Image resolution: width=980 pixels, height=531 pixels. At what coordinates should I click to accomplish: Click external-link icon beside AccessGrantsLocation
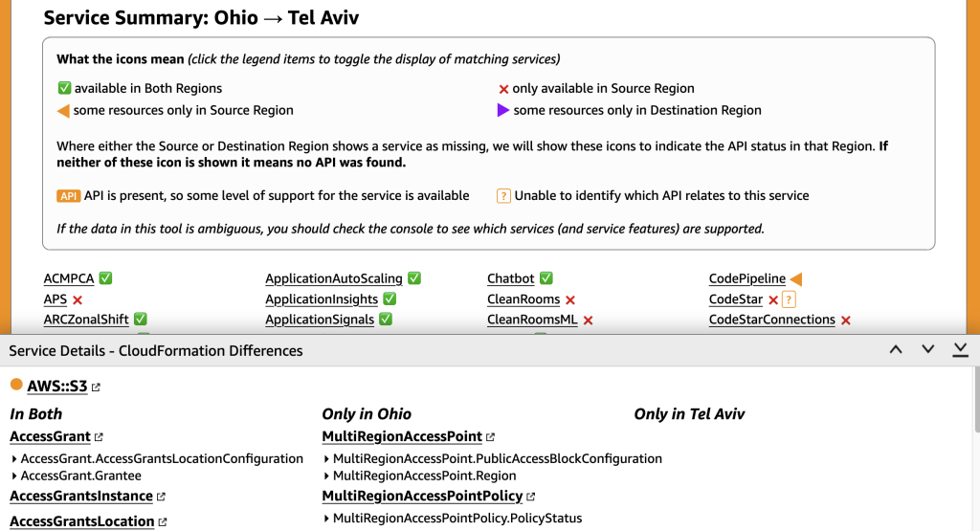(163, 521)
